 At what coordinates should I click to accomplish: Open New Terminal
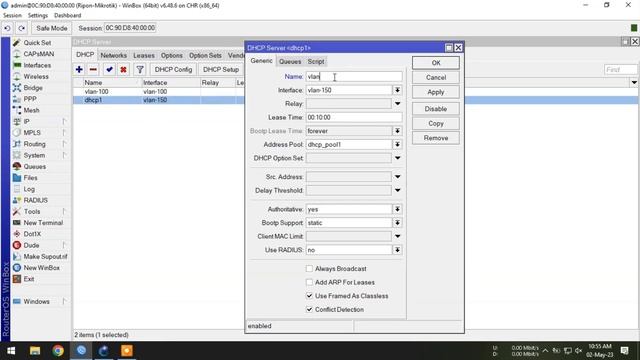click(43, 222)
